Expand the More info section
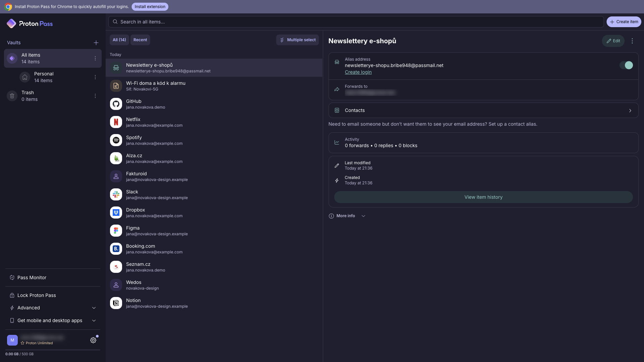Screen dimensions: 644x362 [347, 216]
